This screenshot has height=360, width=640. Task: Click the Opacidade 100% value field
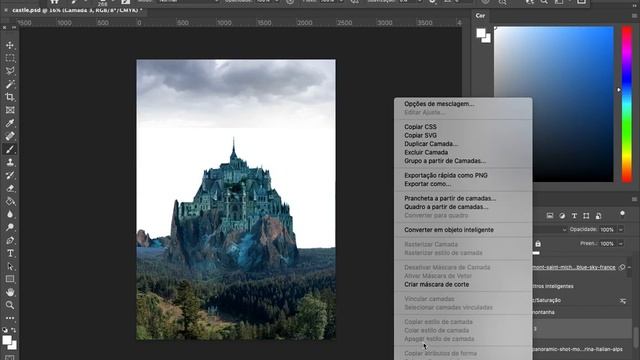pos(607,230)
